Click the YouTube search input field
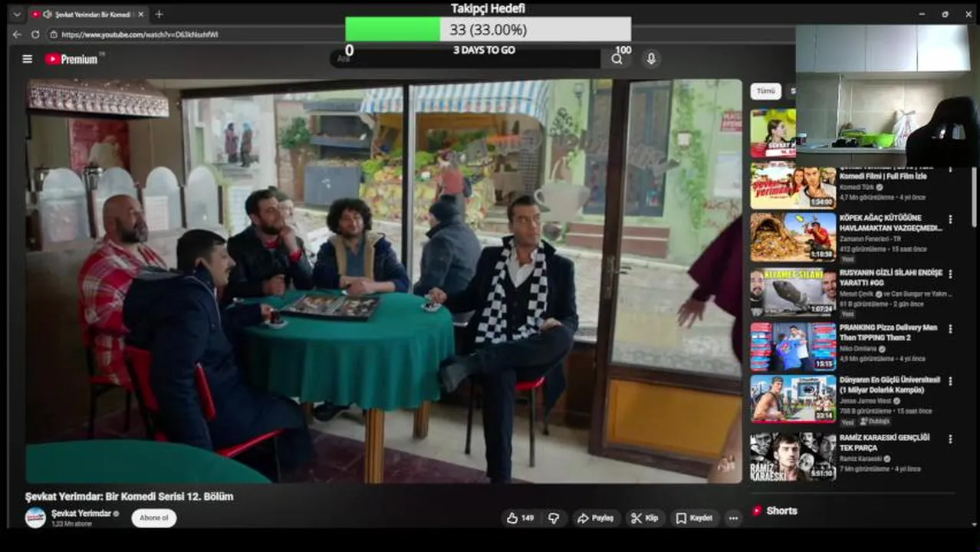The image size is (980, 552). pos(468,59)
